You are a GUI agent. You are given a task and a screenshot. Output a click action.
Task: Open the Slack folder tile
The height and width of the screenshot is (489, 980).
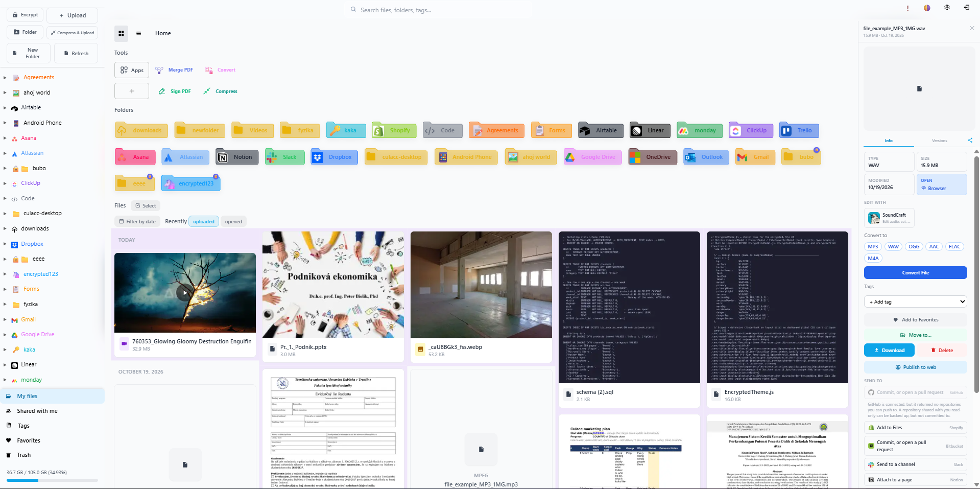(284, 157)
